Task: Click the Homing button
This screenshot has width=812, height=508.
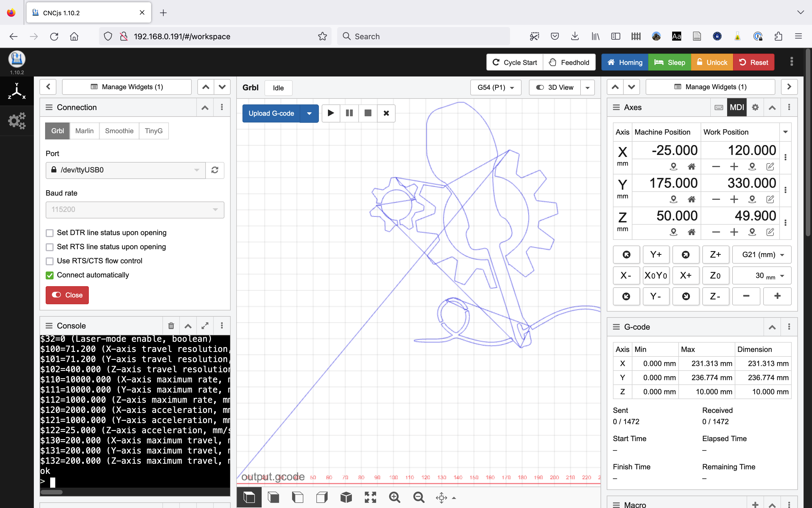Action: [x=625, y=62]
